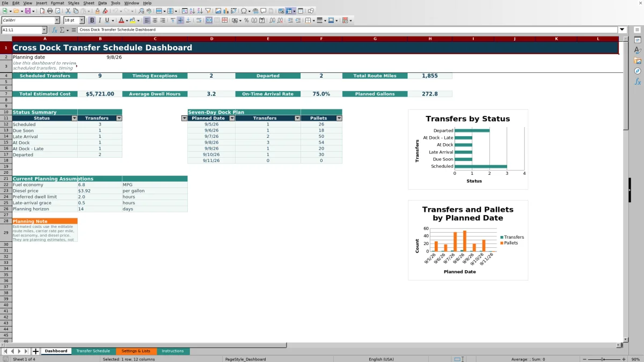The width and height of the screenshot is (644, 362).
Task: Click the Copy icon
Action: click(x=76, y=11)
